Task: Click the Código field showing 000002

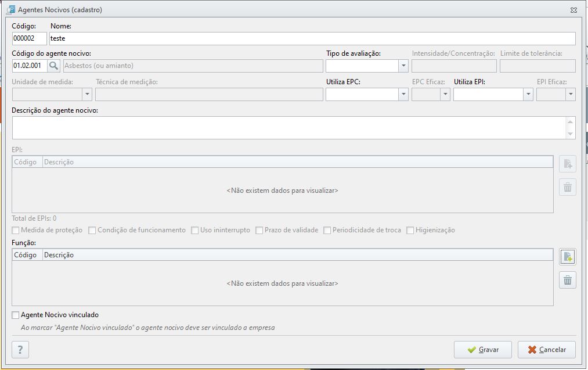Action: click(x=29, y=38)
